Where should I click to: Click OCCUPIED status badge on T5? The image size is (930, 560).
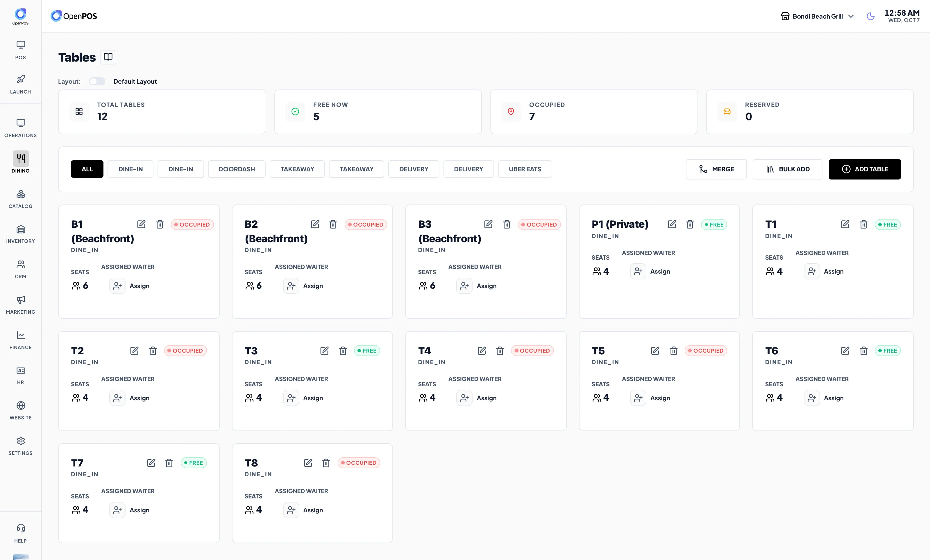tap(705, 350)
